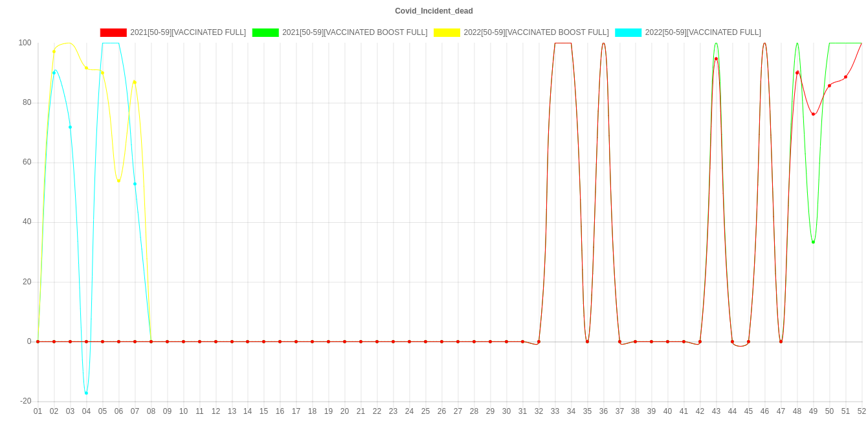Select the red data point at week 51
The image size is (868, 434).
(x=845, y=77)
